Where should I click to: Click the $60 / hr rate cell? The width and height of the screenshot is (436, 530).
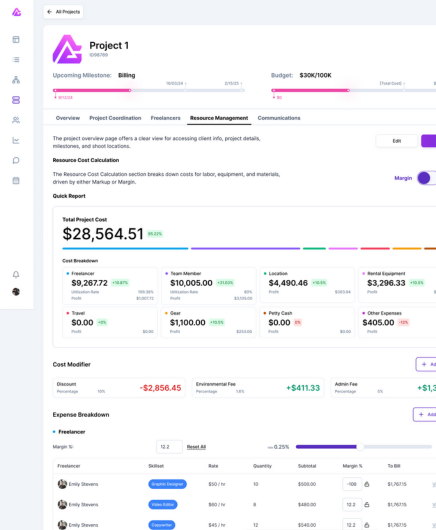(x=217, y=505)
